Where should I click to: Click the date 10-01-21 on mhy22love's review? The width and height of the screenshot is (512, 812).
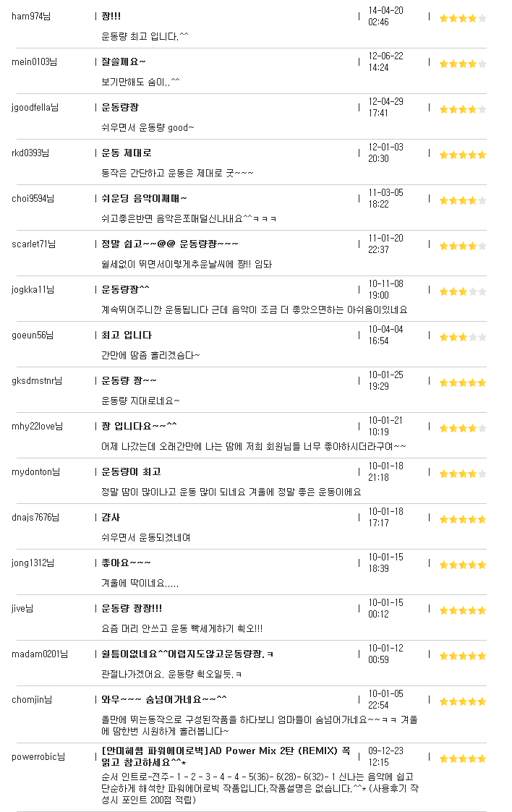pyautogui.click(x=385, y=421)
